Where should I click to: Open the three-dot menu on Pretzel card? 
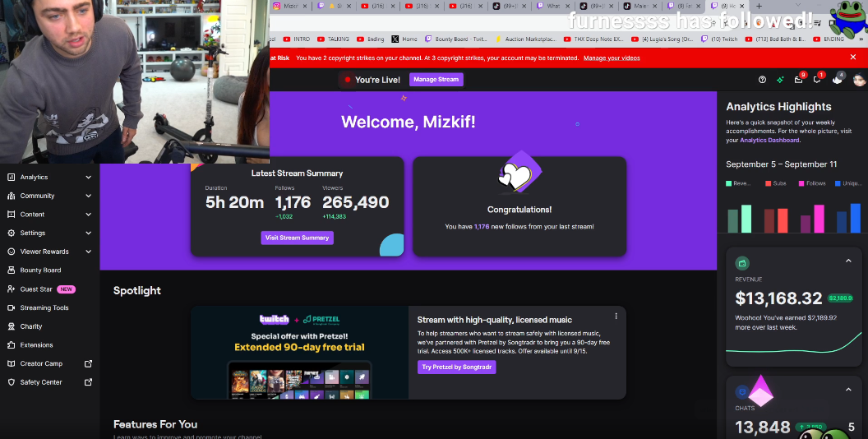[616, 317]
